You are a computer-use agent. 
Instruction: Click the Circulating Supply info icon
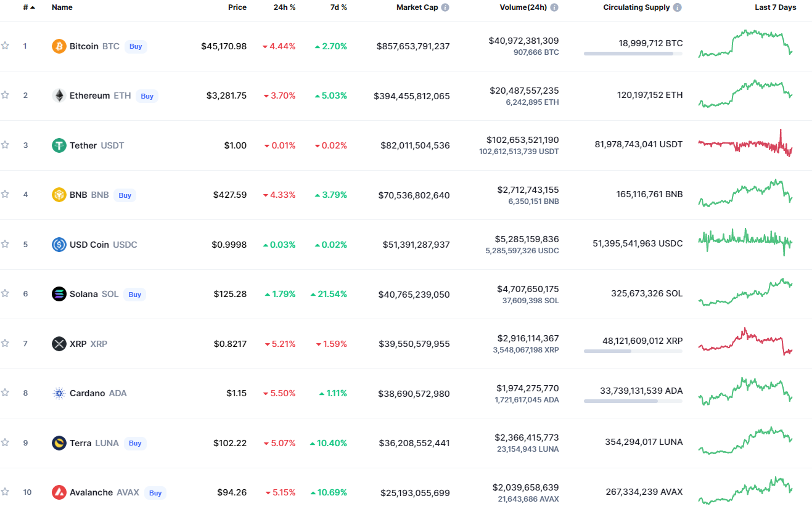678,7
